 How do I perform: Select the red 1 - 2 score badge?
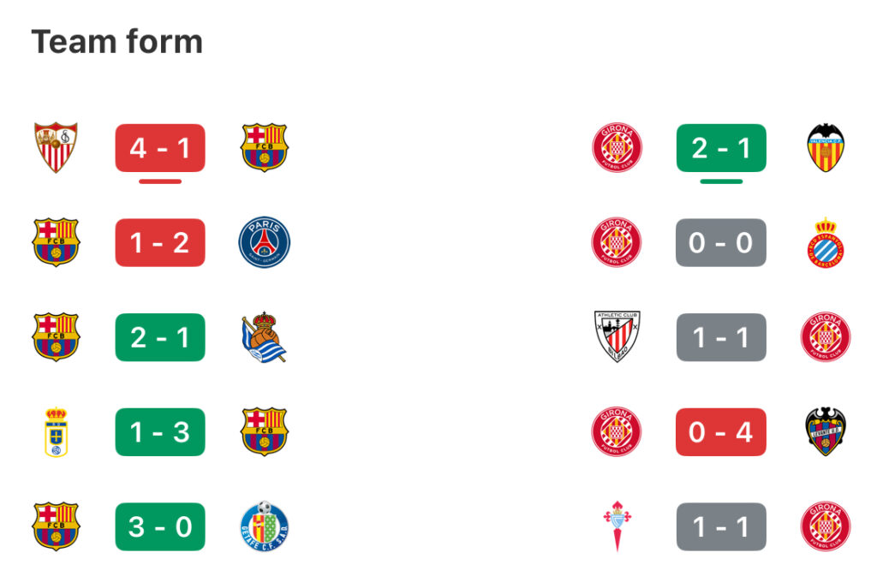(x=160, y=242)
